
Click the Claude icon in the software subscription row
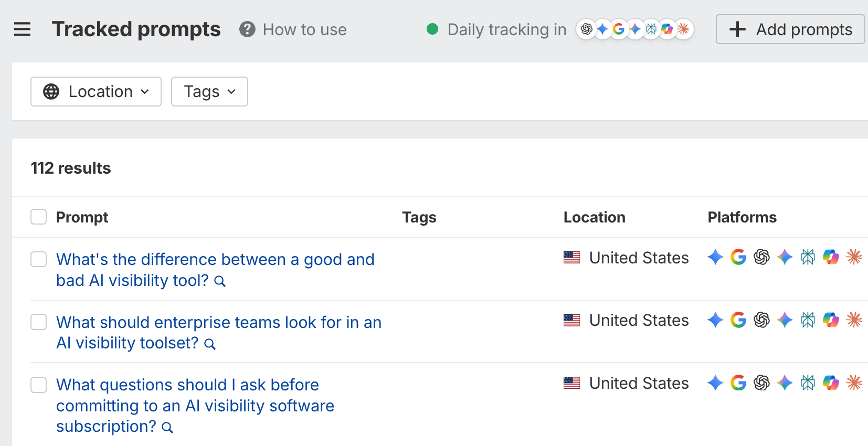(x=854, y=383)
